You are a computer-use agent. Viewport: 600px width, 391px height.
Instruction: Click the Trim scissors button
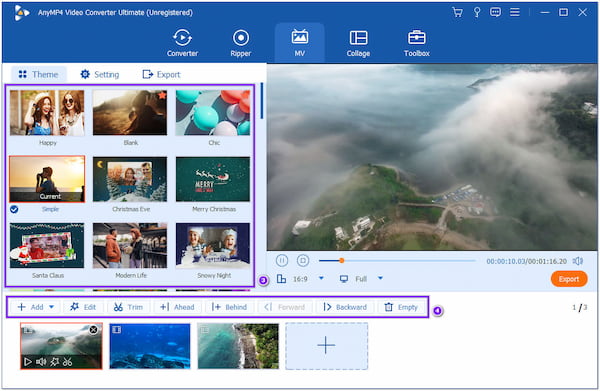pyautogui.click(x=128, y=307)
